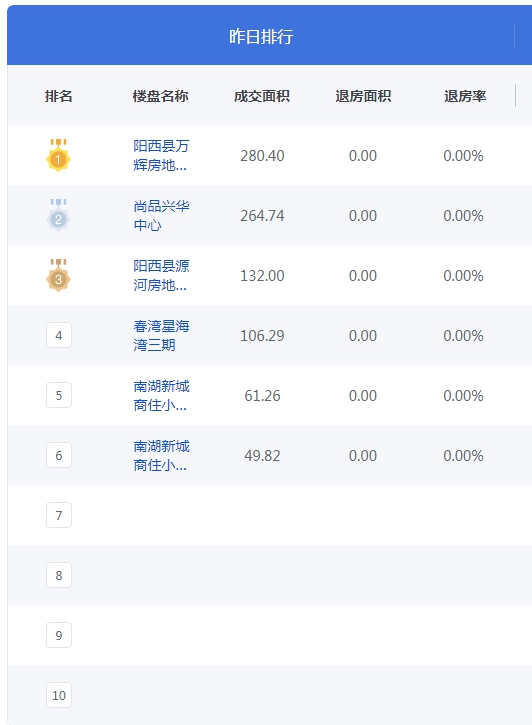The width and height of the screenshot is (532, 725).
Task: Select the rank 5 number badge
Action: (x=59, y=395)
